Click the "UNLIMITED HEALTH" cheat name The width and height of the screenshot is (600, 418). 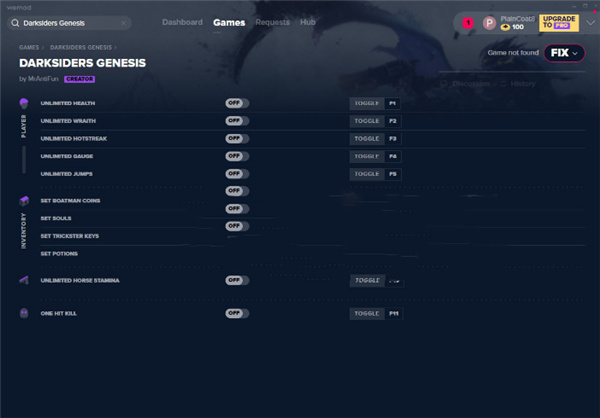point(68,103)
